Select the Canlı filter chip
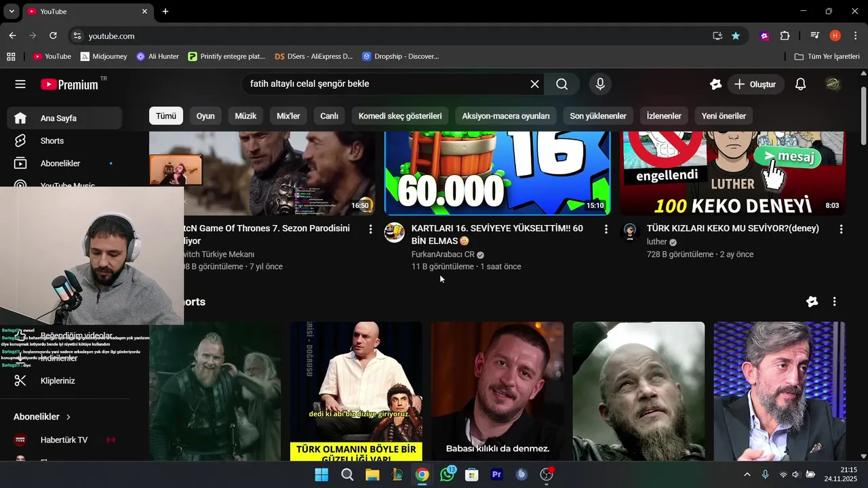Viewport: 868px width, 488px height. (329, 116)
